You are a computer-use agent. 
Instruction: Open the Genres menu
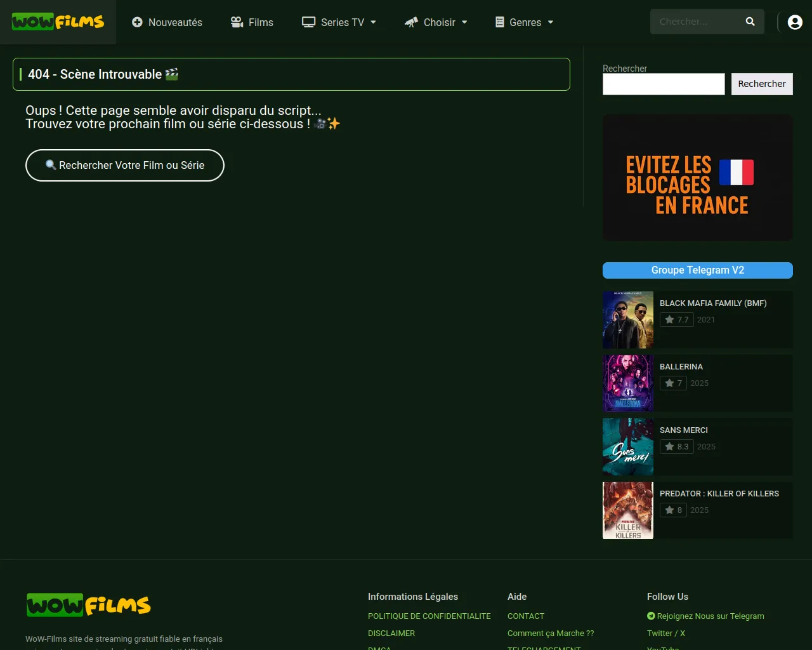tap(525, 22)
